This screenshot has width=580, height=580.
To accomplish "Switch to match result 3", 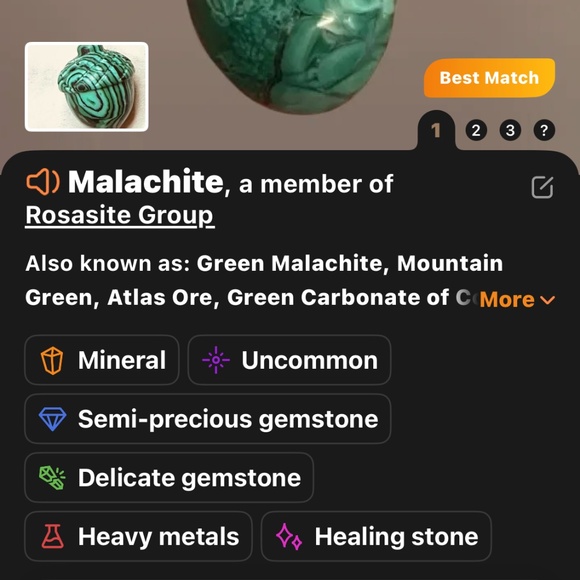I will (x=510, y=130).
